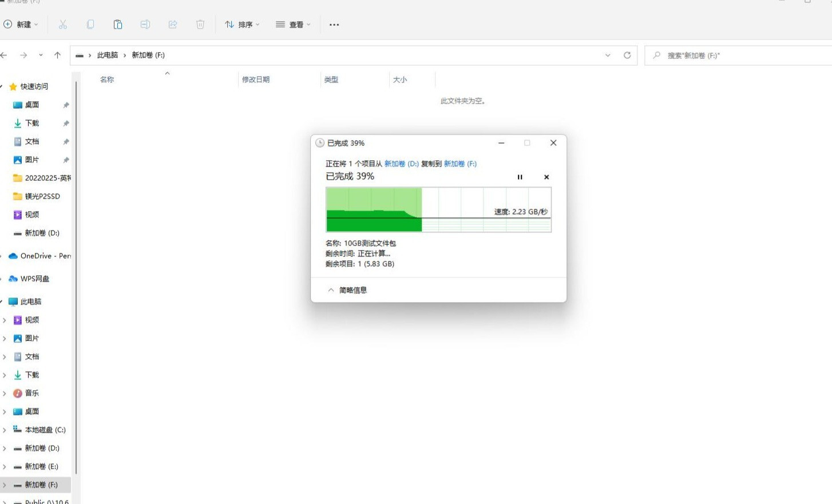The height and width of the screenshot is (504, 832).
Task: Expand 文档 under 此电脑
Action: [5, 357]
